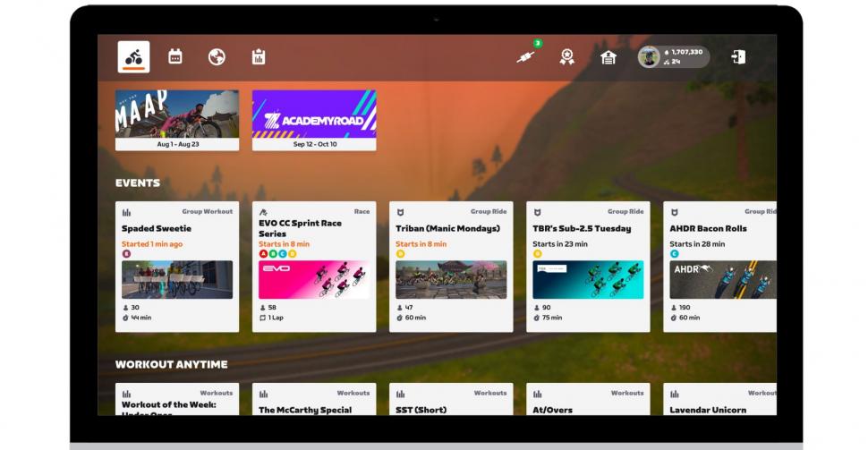Screen dimensions: 868x450
Task: Click 'Starts in 23 min' text
Action: [x=560, y=244]
